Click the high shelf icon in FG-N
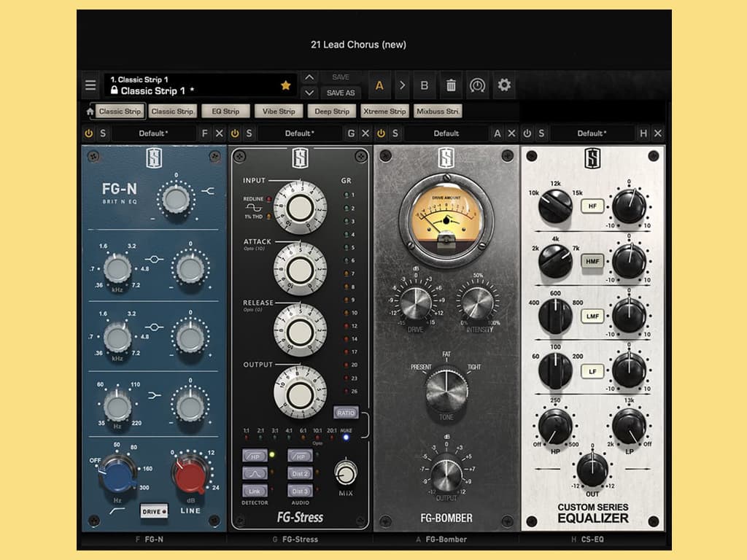This screenshot has width=747, height=560. click(208, 191)
